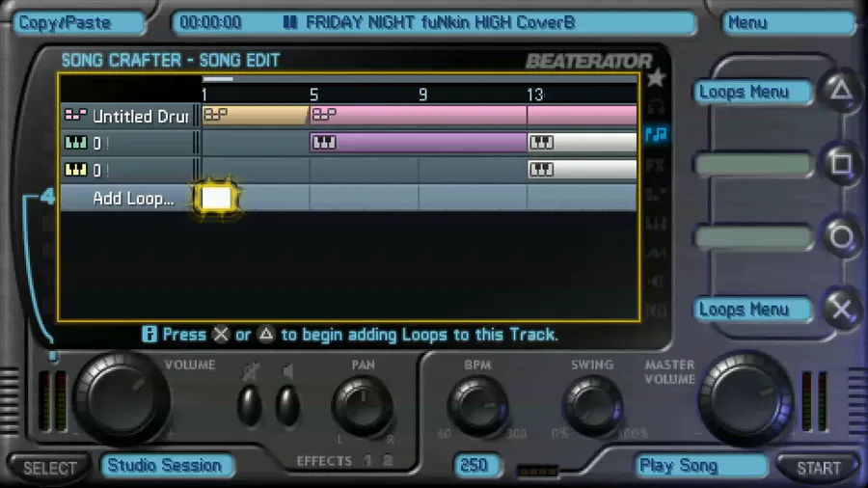Click bar marker 5 on timeline
The width and height of the screenshot is (868, 488).
tap(313, 95)
